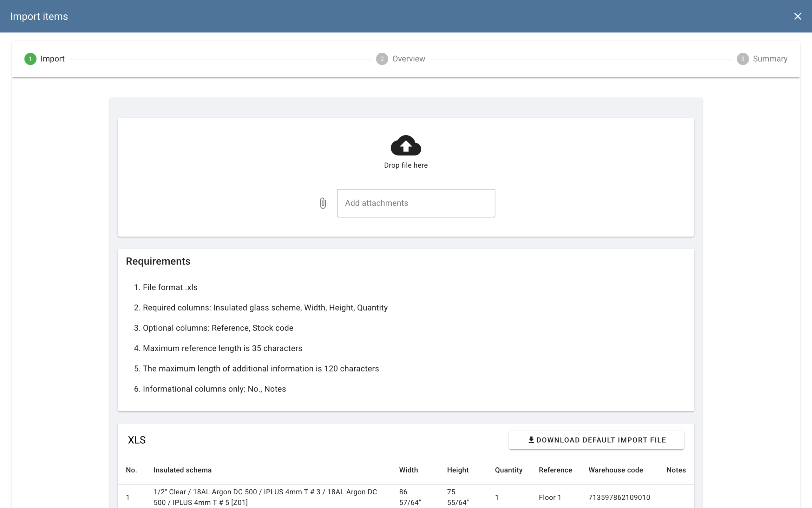Click the grey step 3 circle
Screen dimensions: 812x508
coord(743,59)
